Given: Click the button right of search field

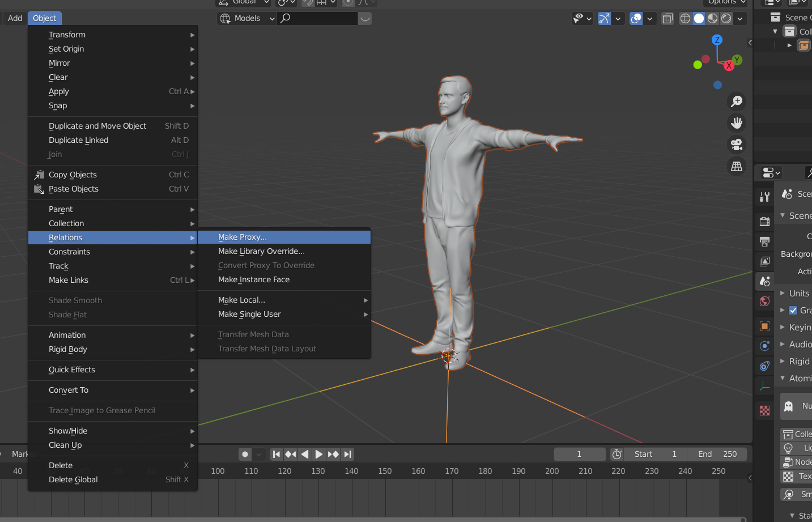Looking at the screenshot, I should click(x=365, y=18).
